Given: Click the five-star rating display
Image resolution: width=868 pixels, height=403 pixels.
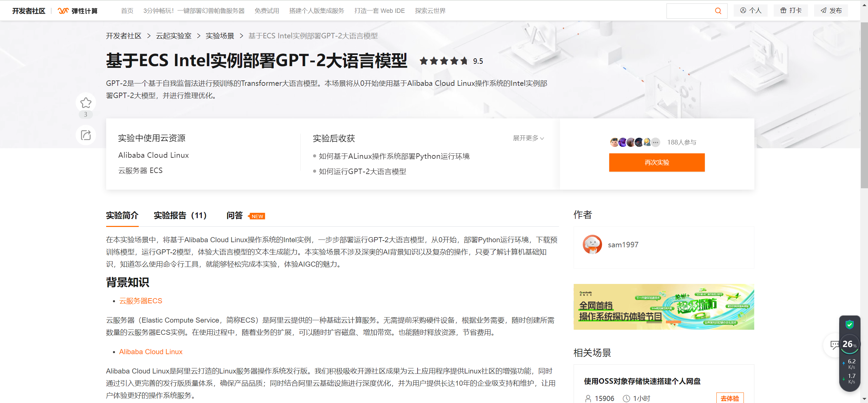Looking at the screenshot, I should 443,61.
